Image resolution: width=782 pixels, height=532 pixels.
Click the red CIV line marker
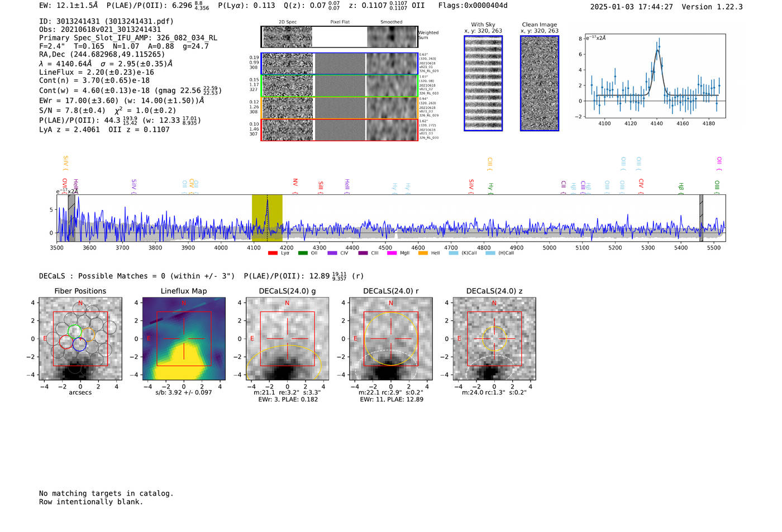coord(641,185)
